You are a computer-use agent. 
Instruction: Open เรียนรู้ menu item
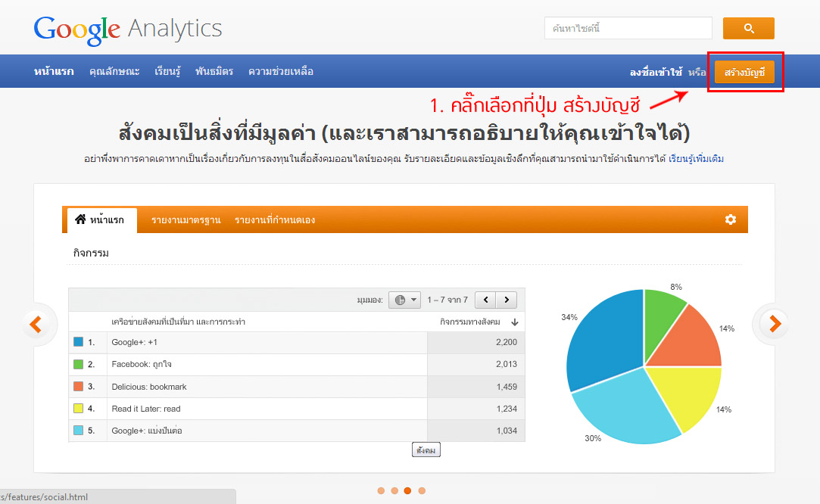167,72
